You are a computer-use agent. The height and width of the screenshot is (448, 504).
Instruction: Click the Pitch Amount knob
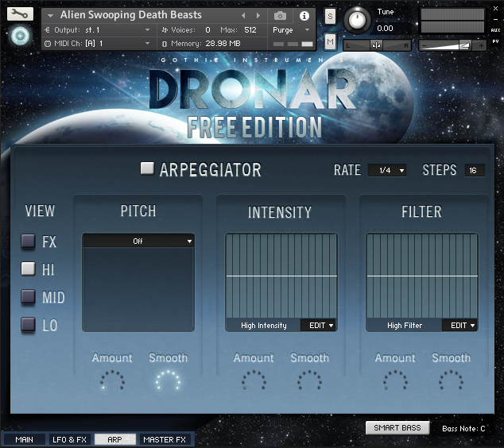tap(112, 380)
